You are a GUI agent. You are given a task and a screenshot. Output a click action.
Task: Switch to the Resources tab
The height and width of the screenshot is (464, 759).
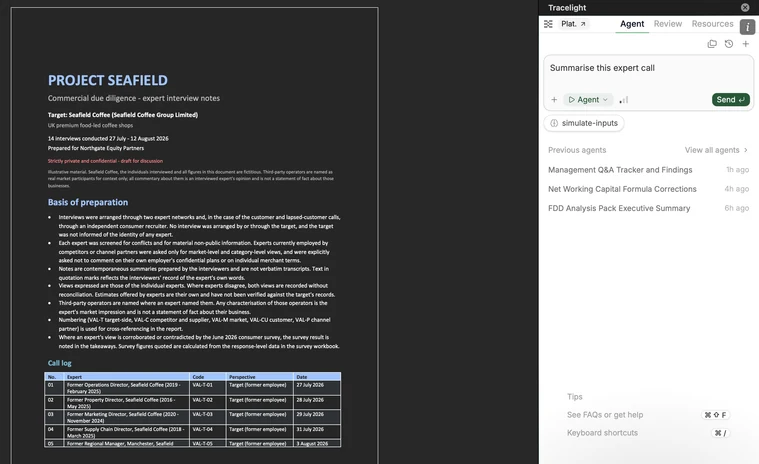(x=712, y=24)
